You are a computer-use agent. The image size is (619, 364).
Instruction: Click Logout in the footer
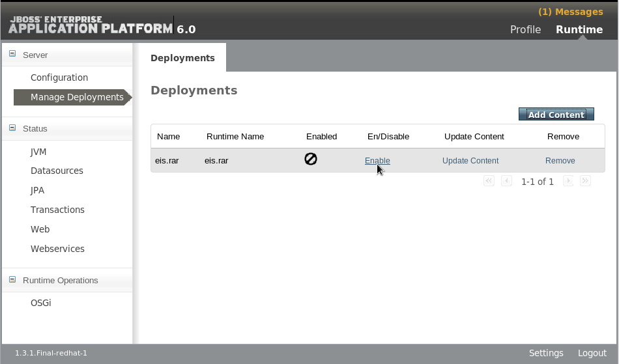click(x=592, y=353)
